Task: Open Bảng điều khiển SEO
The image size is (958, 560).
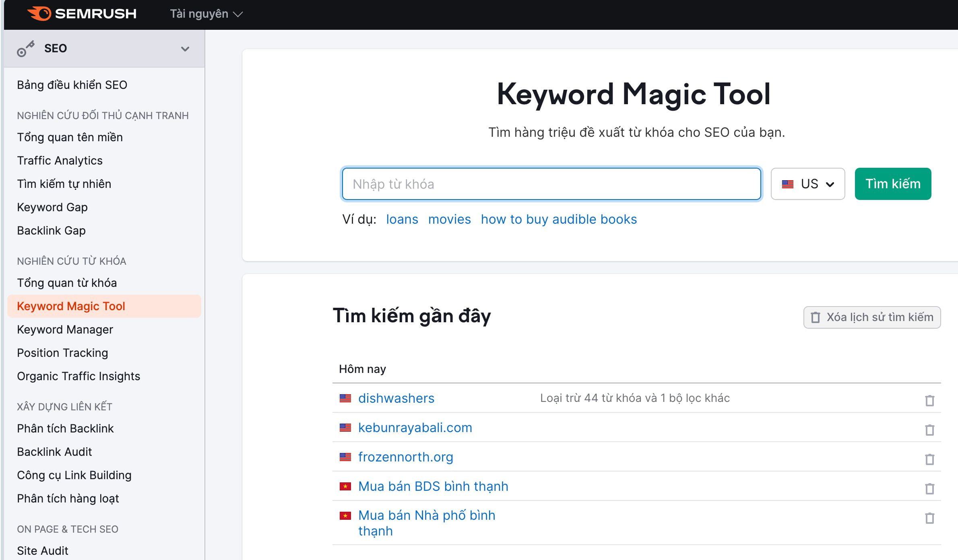Action: [72, 85]
